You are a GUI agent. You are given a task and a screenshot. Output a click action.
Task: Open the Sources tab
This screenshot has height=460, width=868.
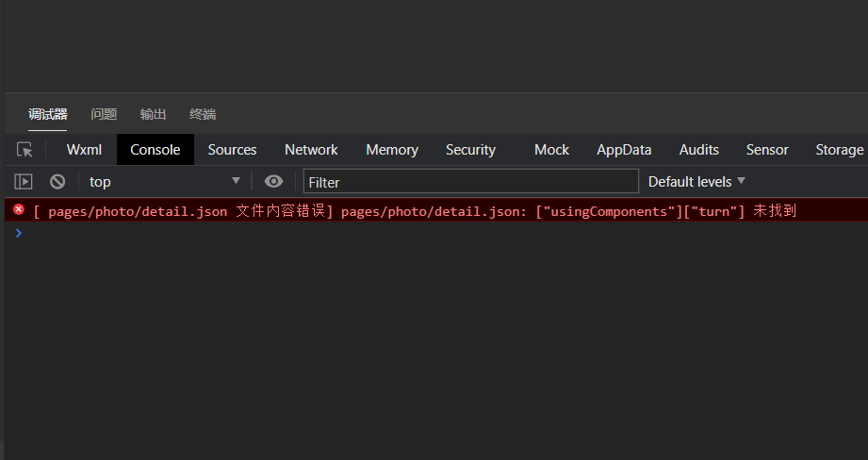(232, 150)
